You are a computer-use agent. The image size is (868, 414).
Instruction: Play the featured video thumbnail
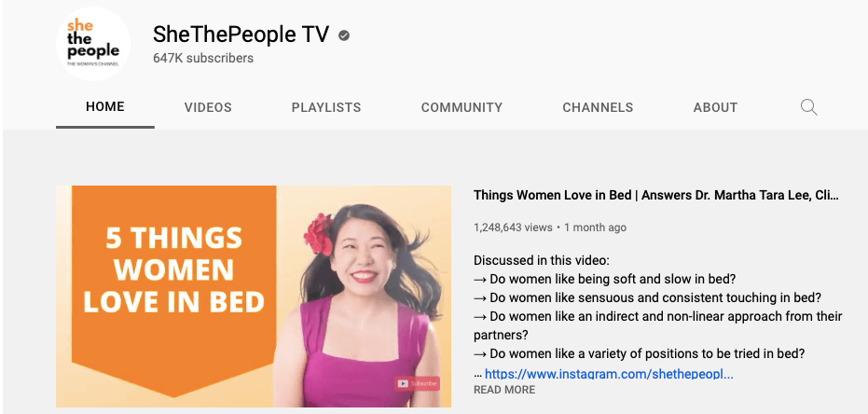click(253, 296)
